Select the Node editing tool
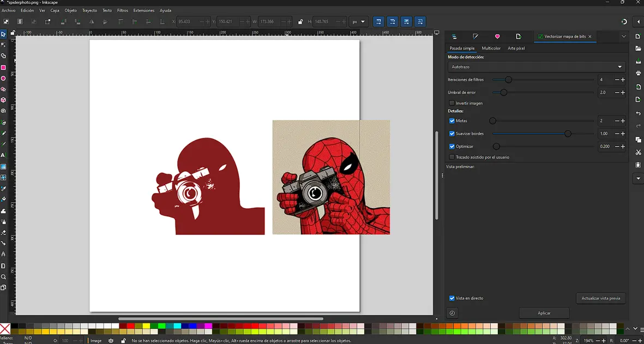Viewport: 644px width, 344px height. tap(4, 44)
